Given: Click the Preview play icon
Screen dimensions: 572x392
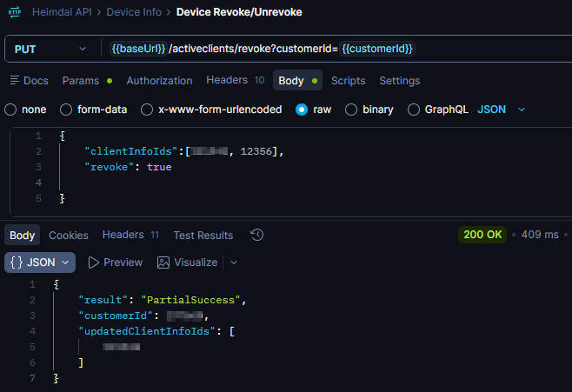Looking at the screenshot, I should pos(94,262).
